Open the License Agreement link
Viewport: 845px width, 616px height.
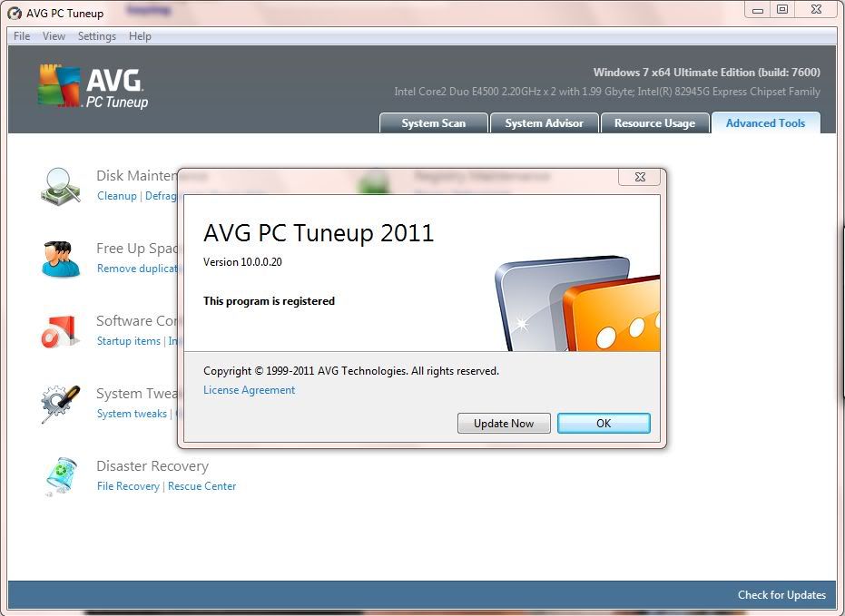(249, 390)
